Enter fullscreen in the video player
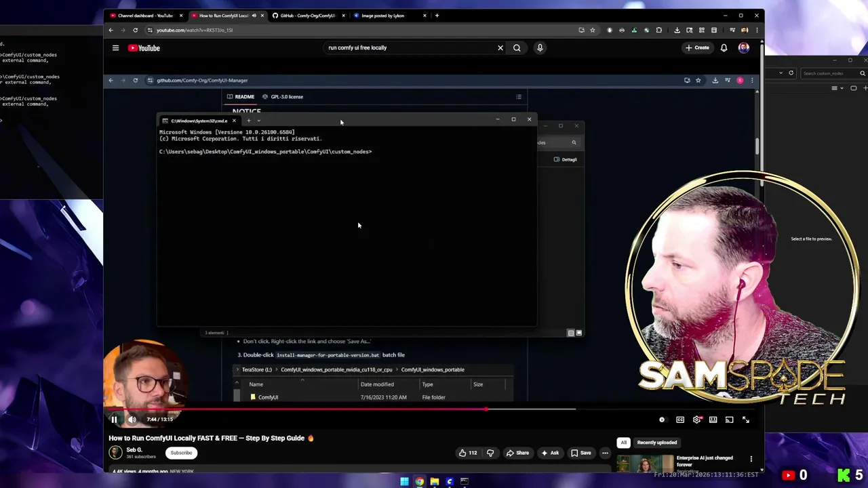 (745, 420)
